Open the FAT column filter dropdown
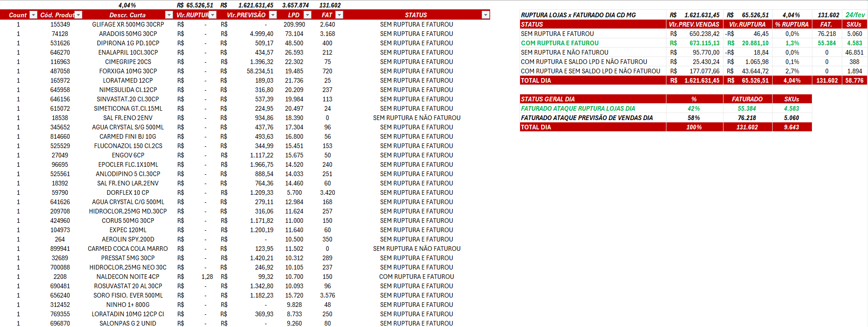 (x=340, y=15)
